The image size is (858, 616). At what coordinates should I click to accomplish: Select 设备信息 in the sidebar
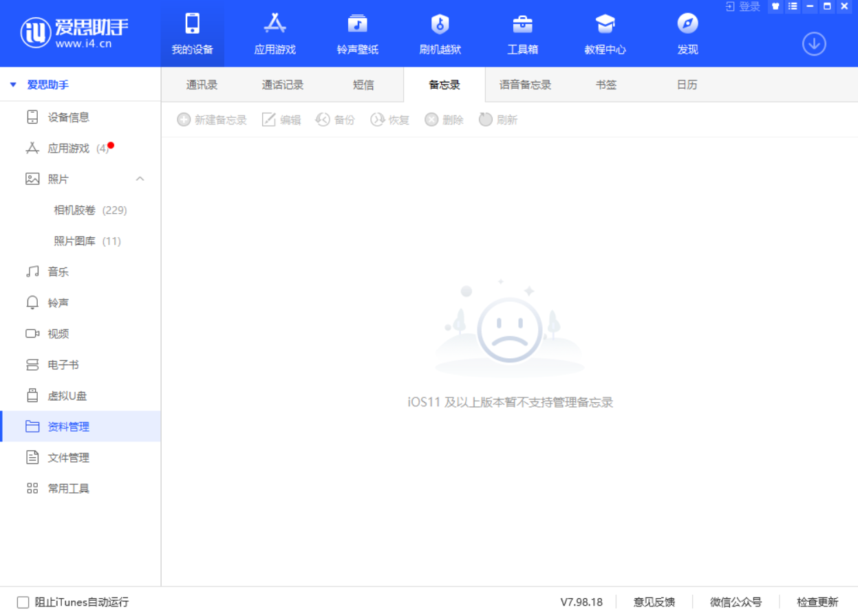pyautogui.click(x=68, y=117)
